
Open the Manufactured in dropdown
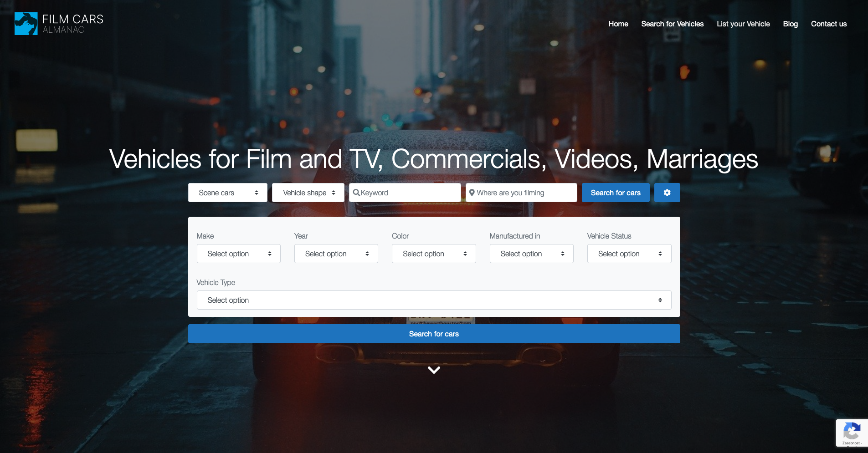click(x=531, y=254)
